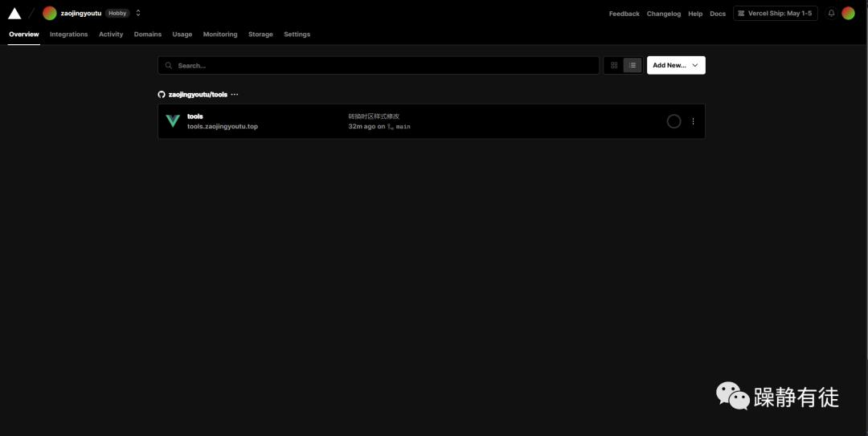Click the 32m ago timestamp
The image size is (868, 436).
pos(362,127)
